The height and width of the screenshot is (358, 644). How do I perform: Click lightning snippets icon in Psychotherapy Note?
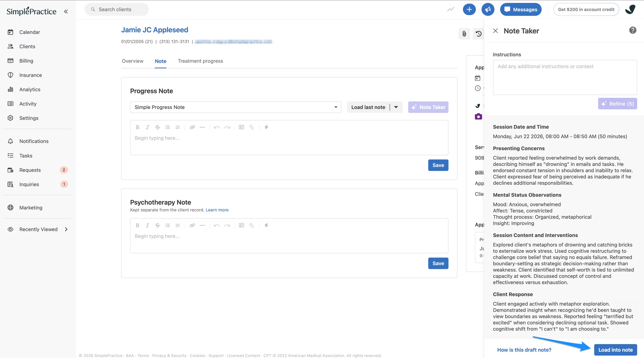coord(266,225)
